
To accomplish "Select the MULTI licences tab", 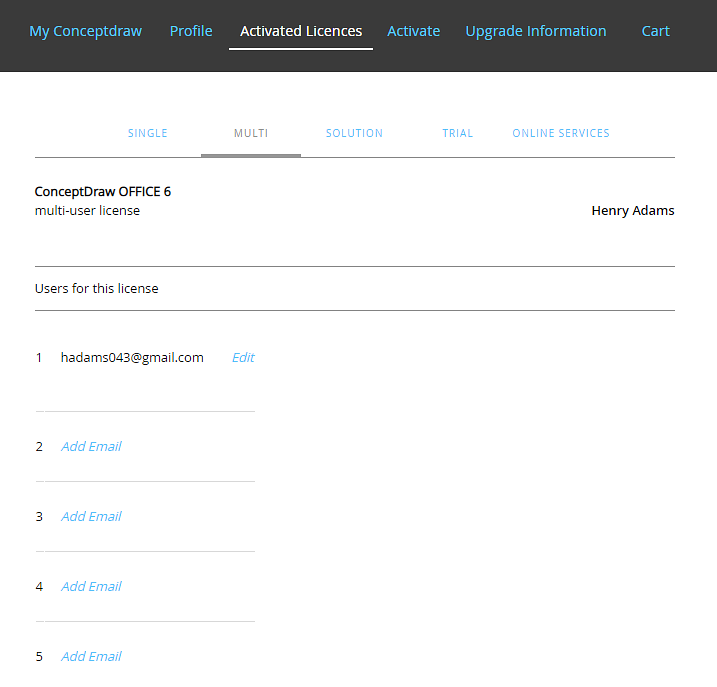I will point(251,133).
